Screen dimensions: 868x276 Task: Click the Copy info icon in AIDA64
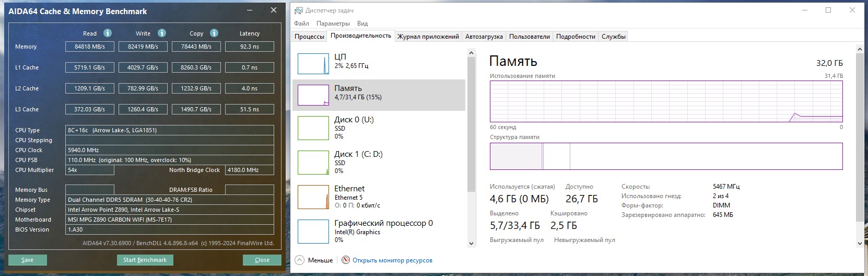[214, 33]
